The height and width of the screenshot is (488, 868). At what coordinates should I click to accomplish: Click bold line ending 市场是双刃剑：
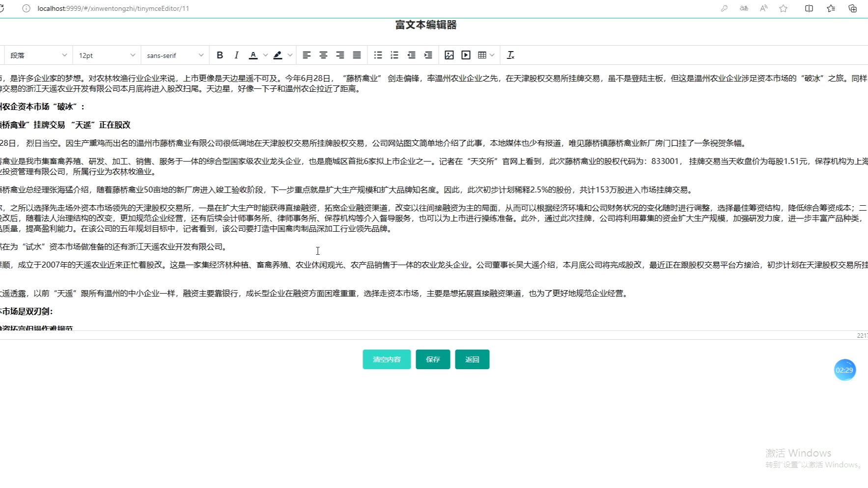tap(27, 311)
